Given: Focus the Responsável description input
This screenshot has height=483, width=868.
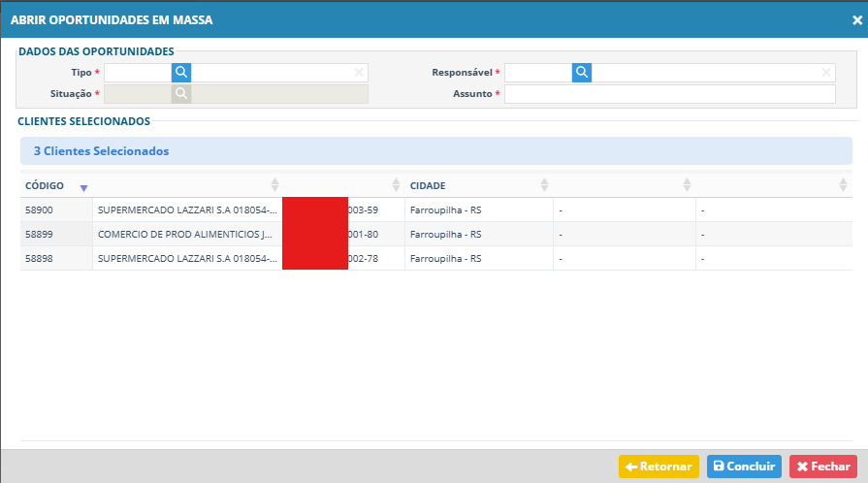Looking at the screenshot, I should (713, 73).
